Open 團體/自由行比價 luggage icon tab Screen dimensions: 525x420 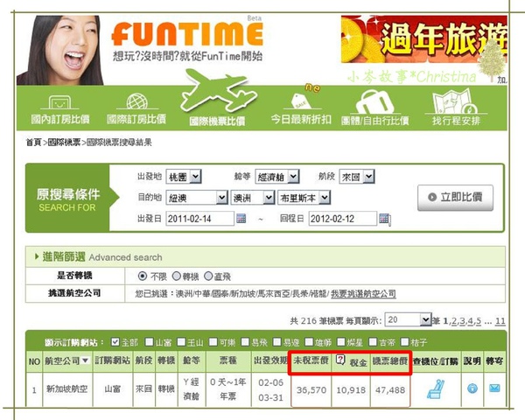coord(374,108)
